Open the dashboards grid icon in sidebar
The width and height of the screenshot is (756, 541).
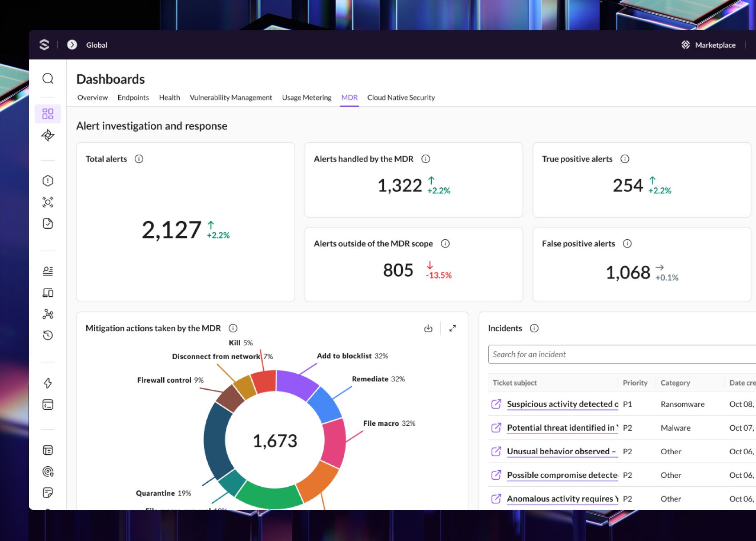click(x=48, y=114)
